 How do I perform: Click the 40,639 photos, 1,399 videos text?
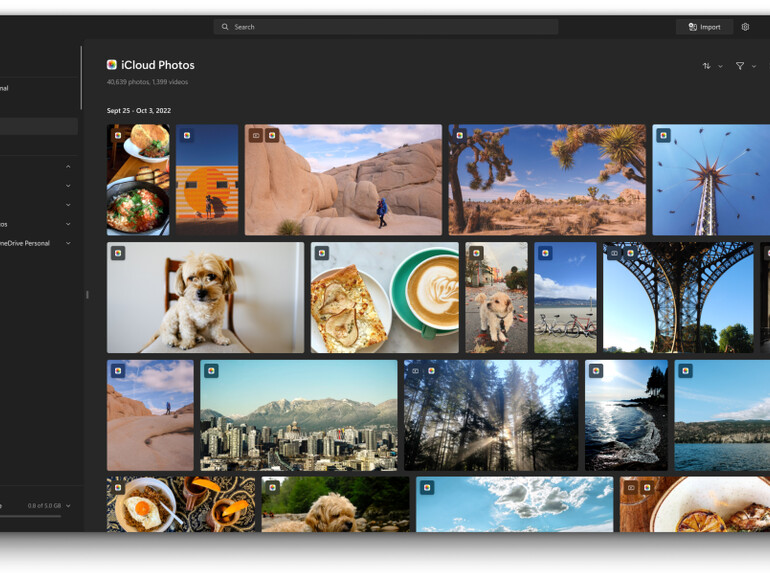click(147, 82)
